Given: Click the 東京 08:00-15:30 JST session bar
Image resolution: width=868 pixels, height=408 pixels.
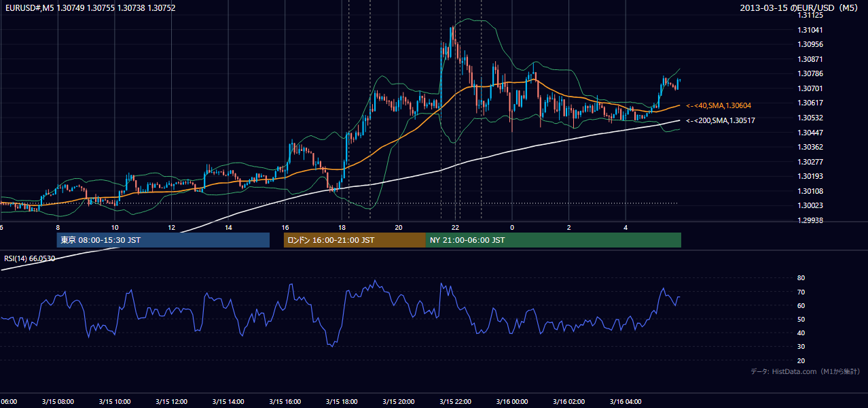Looking at the screenshot, I should point(163,240).
